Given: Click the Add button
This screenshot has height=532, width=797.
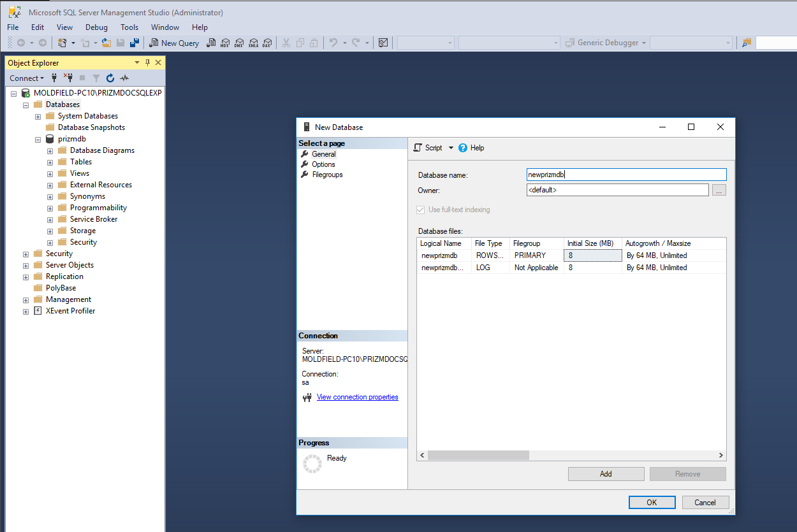Looking at the screenshot, I should (606, 474).
